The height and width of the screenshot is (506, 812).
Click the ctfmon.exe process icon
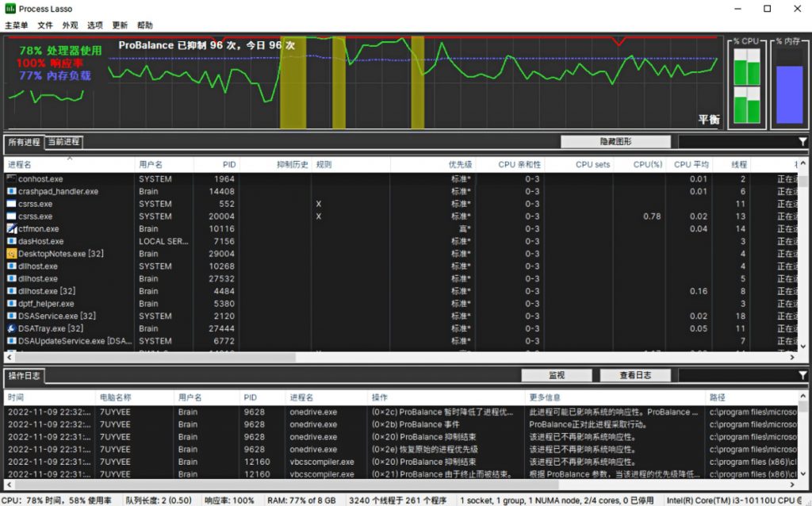point(11,228)
